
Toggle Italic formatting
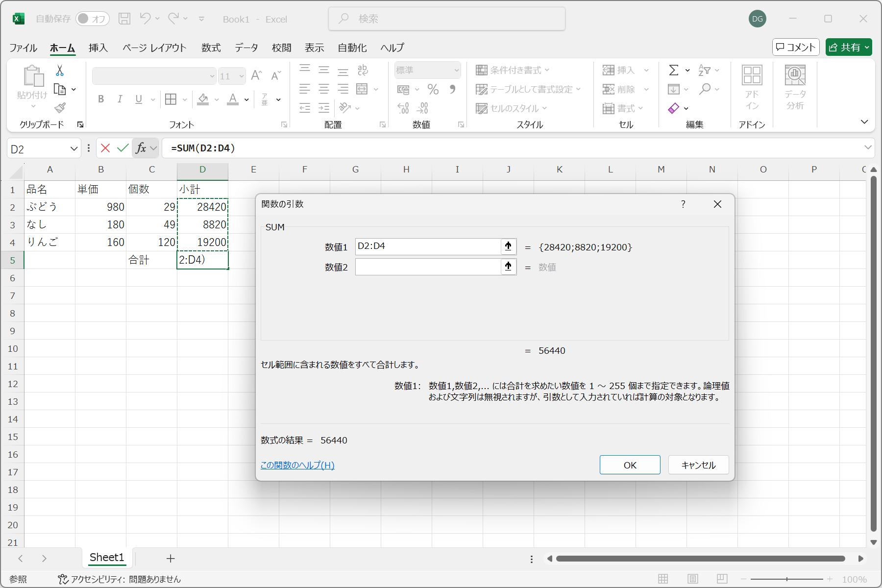(x=120, y=99)
